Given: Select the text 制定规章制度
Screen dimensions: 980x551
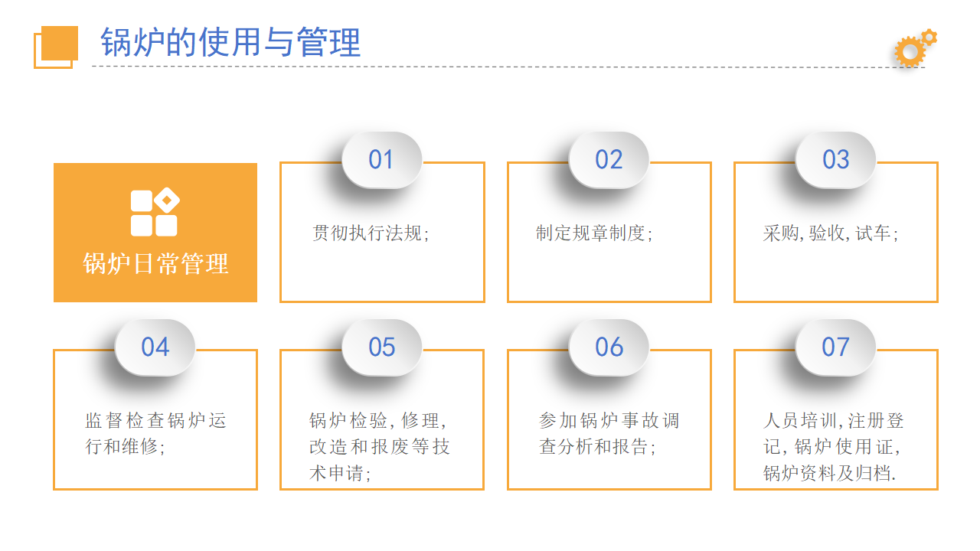Looking at the screenshot, I should click(595, 233).
